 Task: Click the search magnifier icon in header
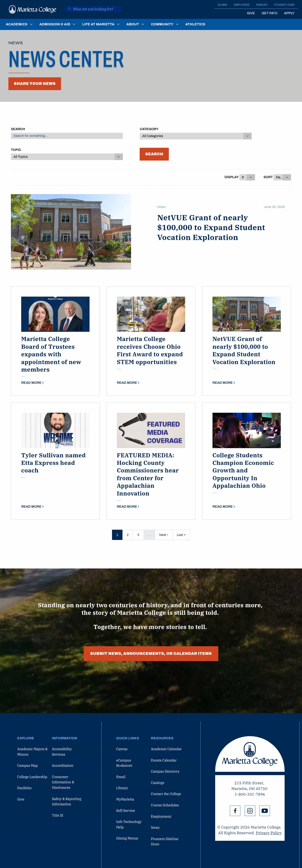(69, 9)
